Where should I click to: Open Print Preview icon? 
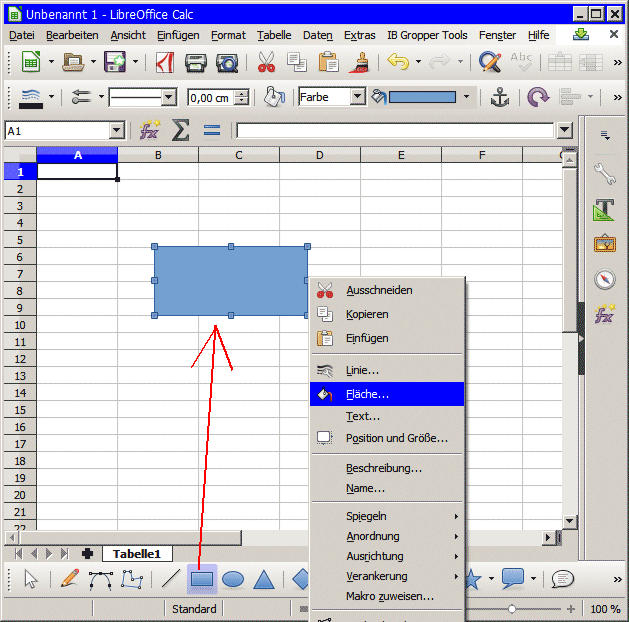tap(227, 63)
